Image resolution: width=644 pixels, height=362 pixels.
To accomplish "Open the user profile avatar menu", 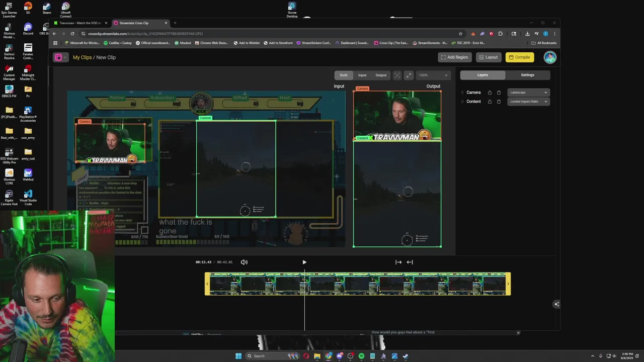I will pyautogui.click(x=549, y=57).
